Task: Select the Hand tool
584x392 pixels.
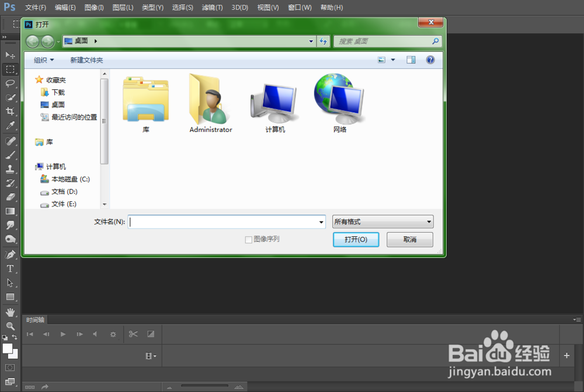Action: (11, 311)
